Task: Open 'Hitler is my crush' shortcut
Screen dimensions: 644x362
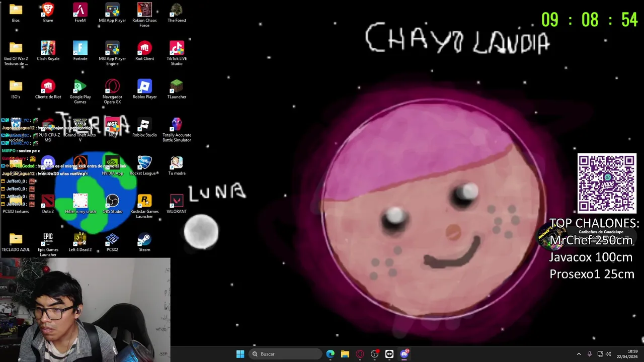Action: click(x=80, y=204)
